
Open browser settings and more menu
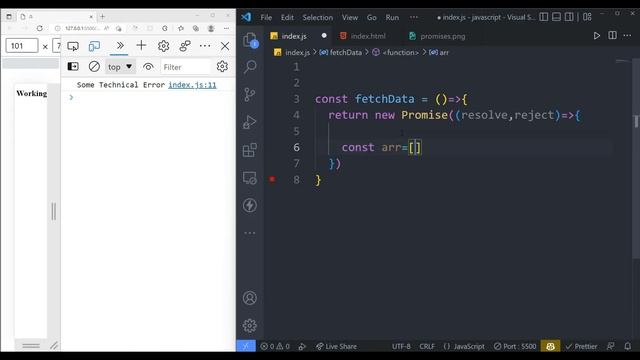point(227,28)
